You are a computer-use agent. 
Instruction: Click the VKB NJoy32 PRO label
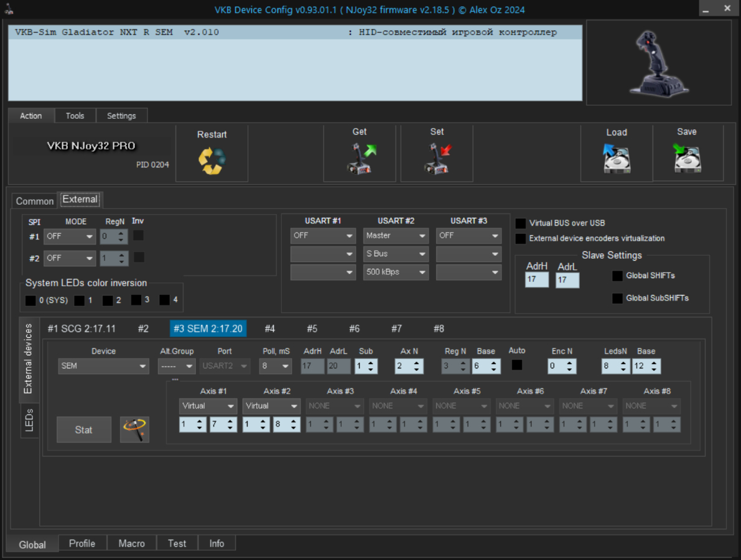[91, 146]
